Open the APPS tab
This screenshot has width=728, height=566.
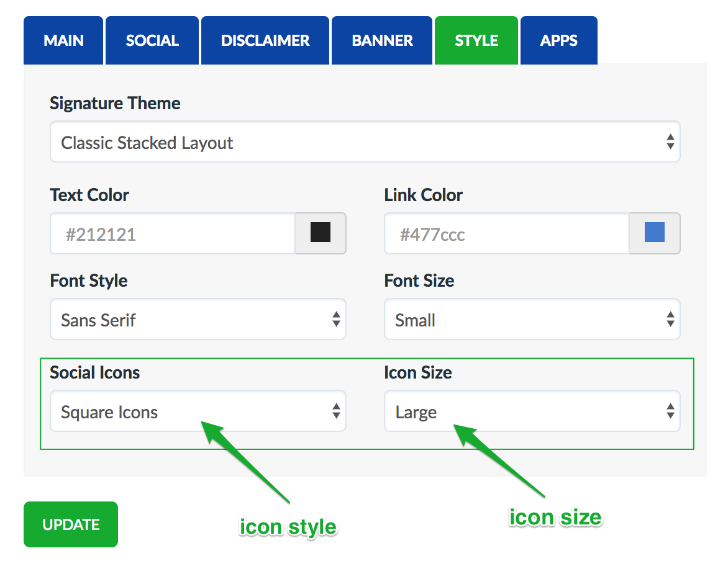pos(558,41)
